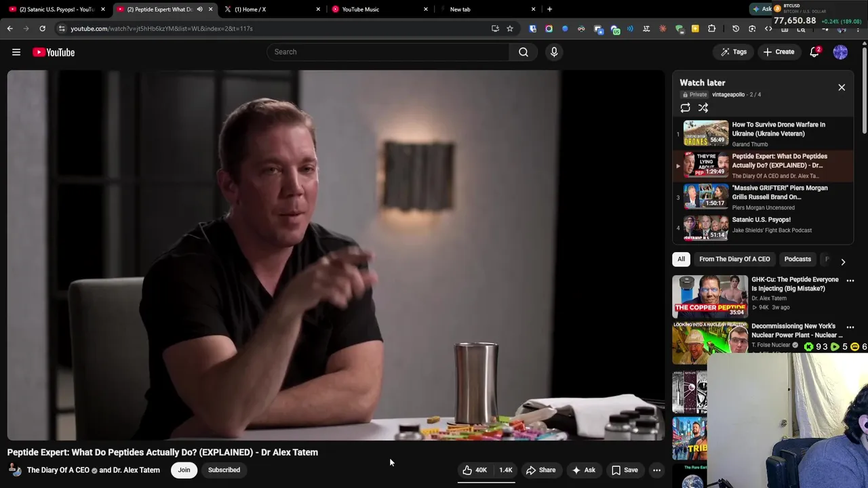The height and width of the screenshot is (488, 868).
Task: Open a new browser tab with plus
Action: 549,9
